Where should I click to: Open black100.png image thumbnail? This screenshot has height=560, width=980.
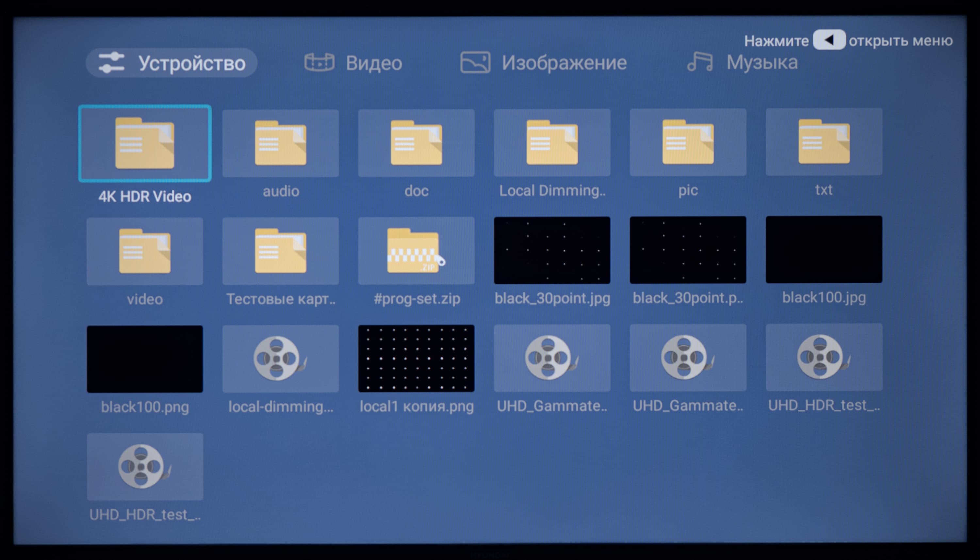(145, 359)
